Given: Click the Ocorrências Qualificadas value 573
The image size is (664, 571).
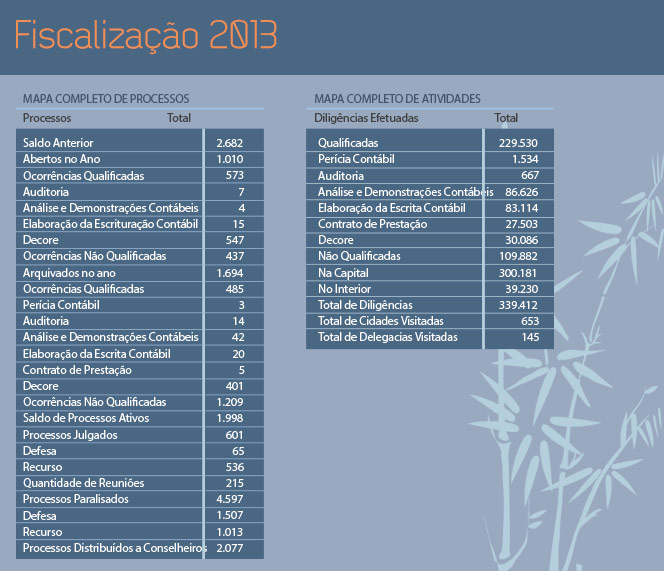Looking at the screenshot, I should pos(235,175).
